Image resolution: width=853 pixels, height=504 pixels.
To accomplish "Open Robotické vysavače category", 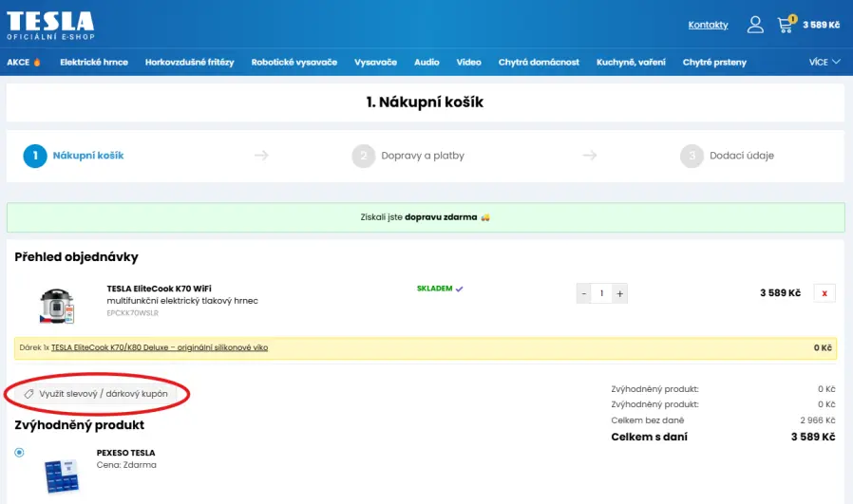I will pyautogui.click(x=294, y=62).
